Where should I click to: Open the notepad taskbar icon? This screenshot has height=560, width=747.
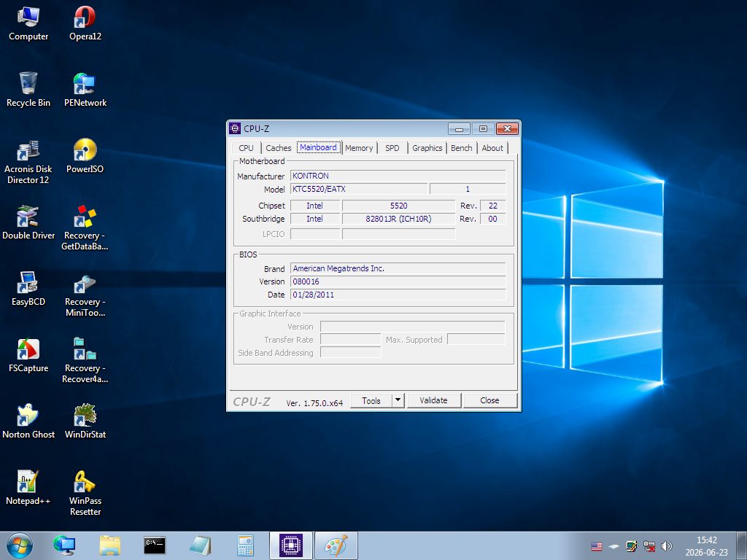coord(200,545)
